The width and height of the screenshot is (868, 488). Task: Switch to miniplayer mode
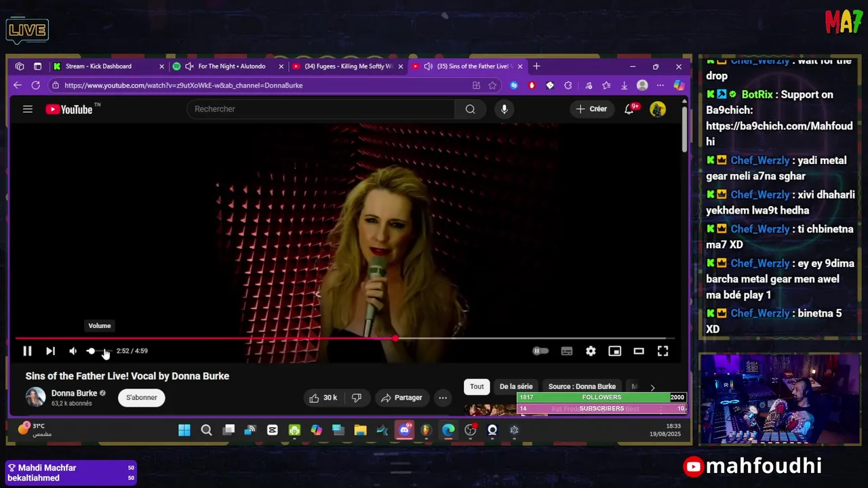614,351
